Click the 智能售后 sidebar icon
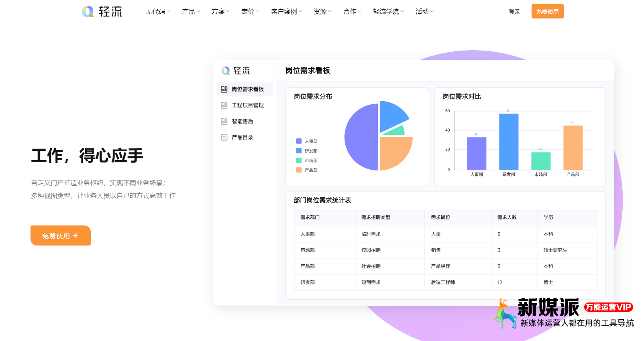The image size is (644, 341). click(x=224, y=121)
